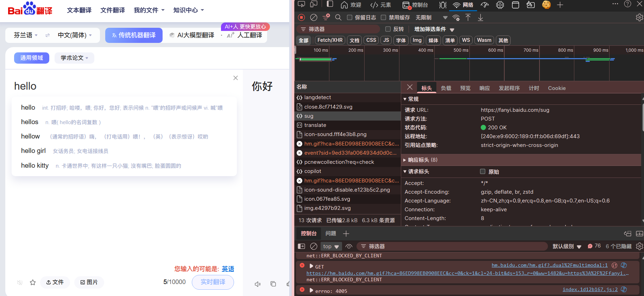
Task: Select the Fetch/XHR filter
Action: [x=330, y=40]
